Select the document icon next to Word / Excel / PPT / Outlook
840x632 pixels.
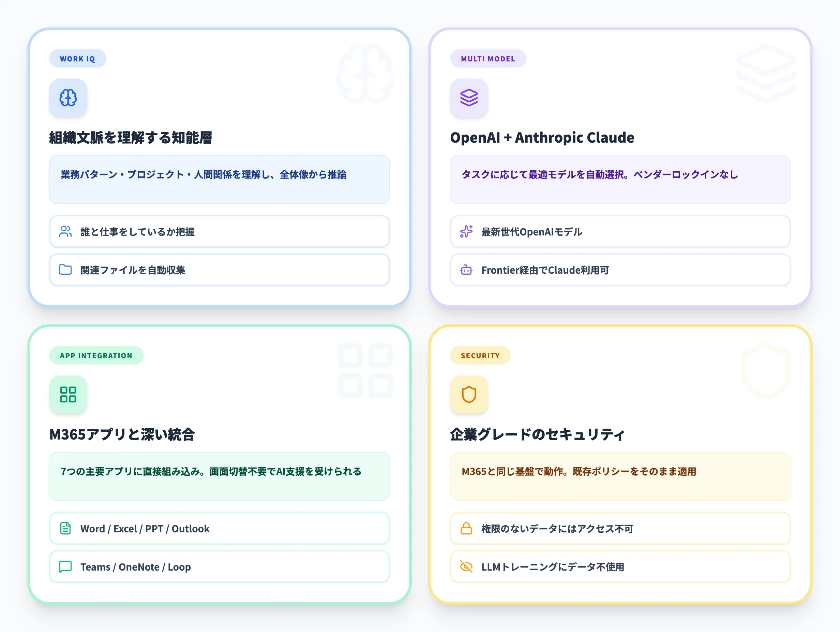[66, 528]
